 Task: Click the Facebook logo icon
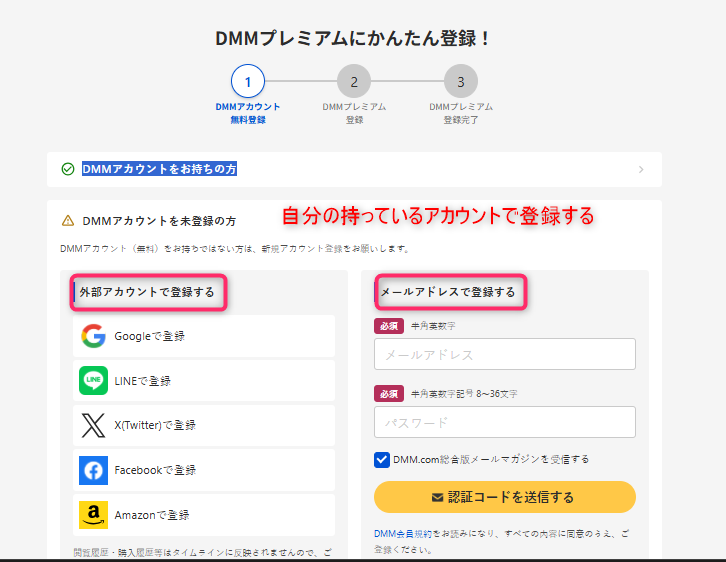[x=94, y=470]
